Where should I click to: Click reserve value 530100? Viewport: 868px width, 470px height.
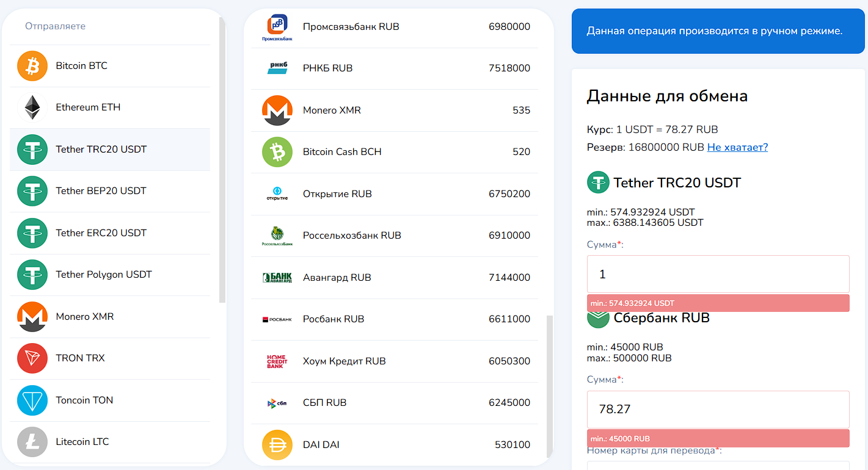[512, 445]
